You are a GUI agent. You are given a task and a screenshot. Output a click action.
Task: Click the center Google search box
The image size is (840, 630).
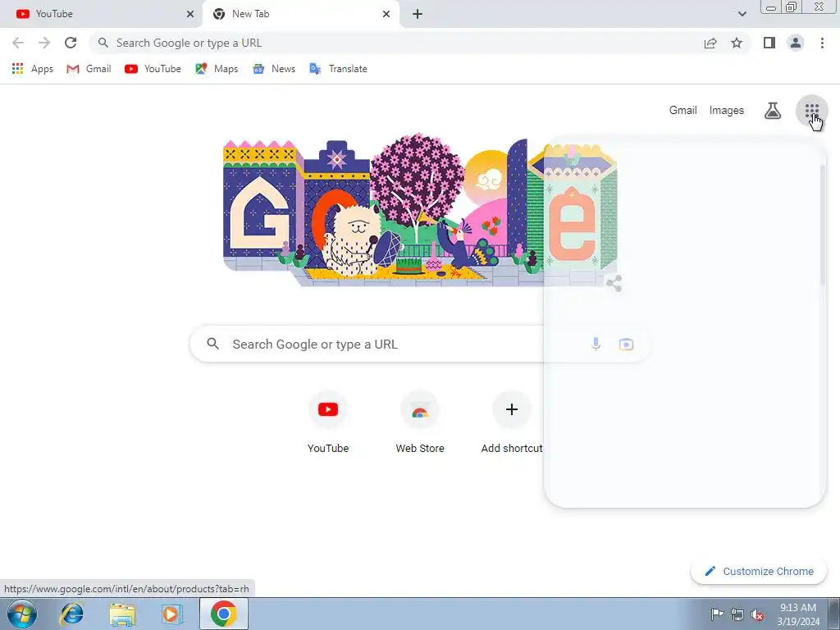point(419,344)
